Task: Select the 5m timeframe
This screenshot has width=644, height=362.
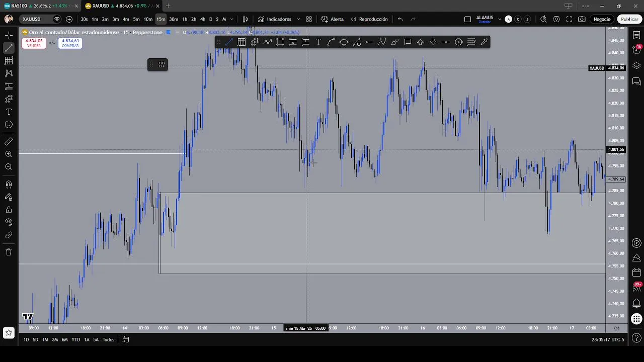Action: (x=136, y=19)
